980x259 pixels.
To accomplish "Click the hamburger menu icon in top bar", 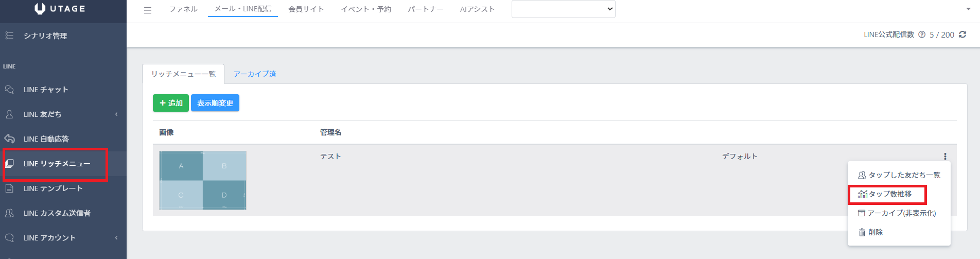I will pyautogui.click(x=148, y=10).
